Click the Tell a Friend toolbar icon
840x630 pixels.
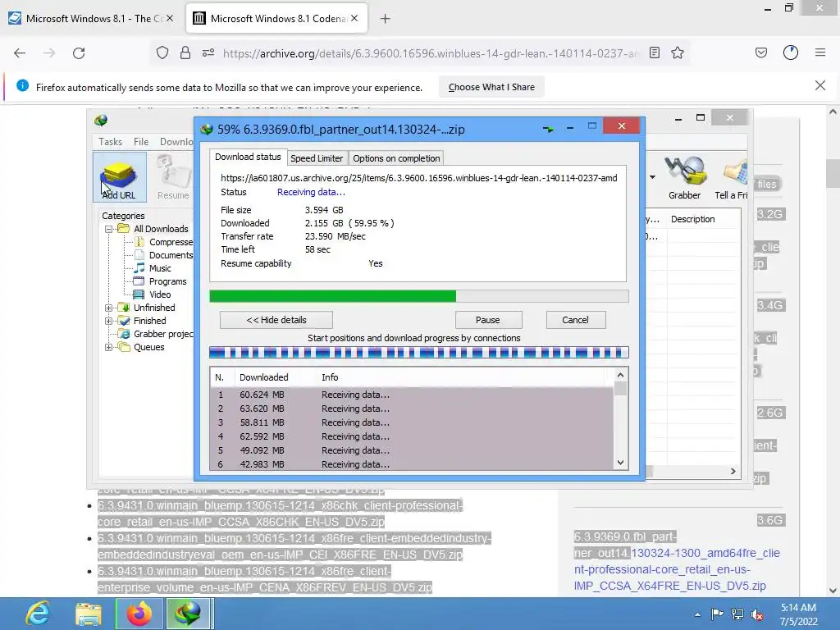click(732, 177)
